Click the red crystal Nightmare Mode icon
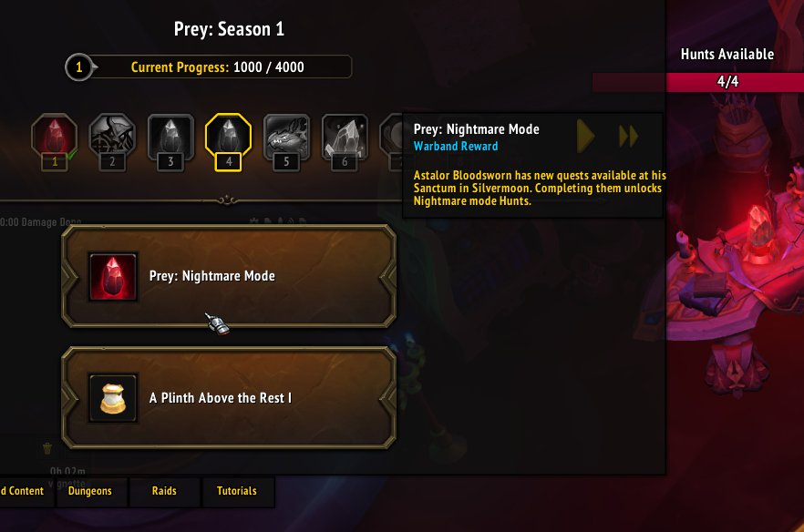The image size is (804, 532). point(113,276)
